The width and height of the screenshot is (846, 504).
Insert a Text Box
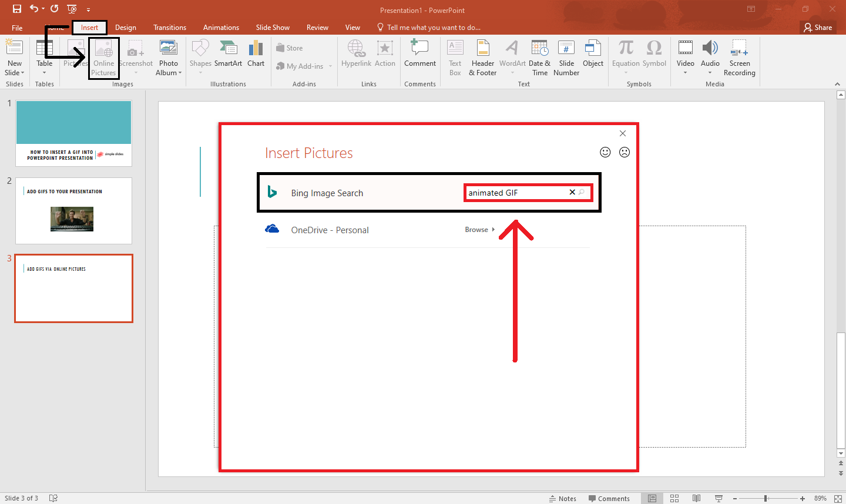point(455,58)
